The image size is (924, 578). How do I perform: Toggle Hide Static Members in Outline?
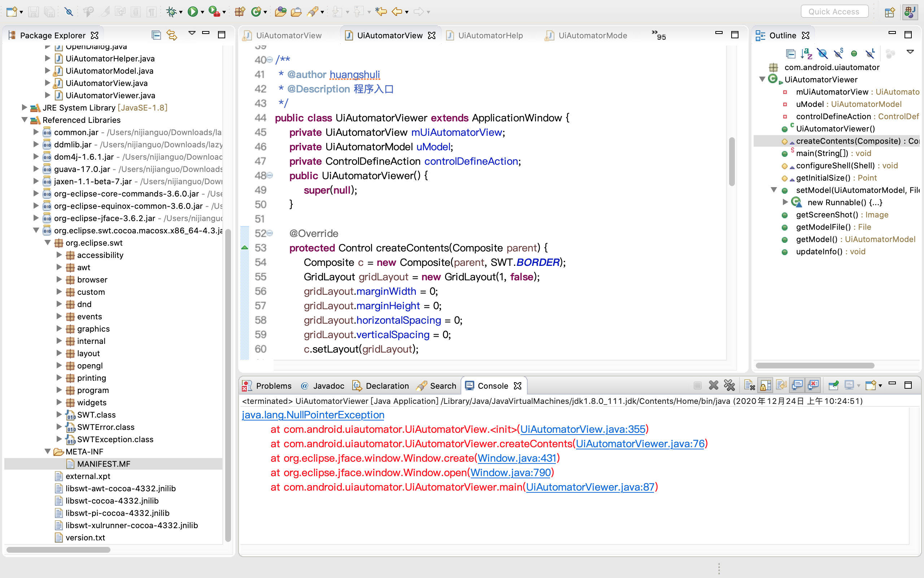point(838,54)
